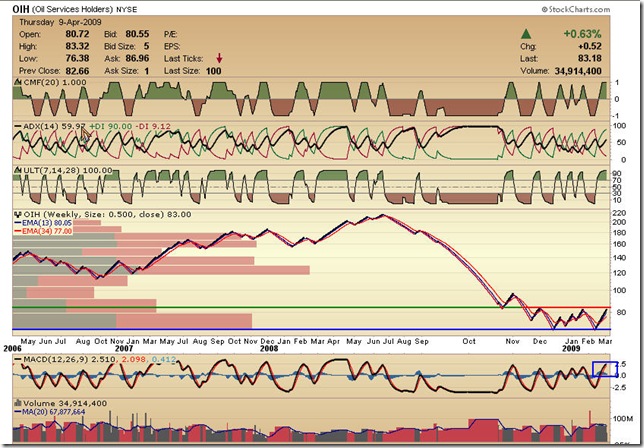
Task: Click the Bid value 80.55
Action: 137,34
